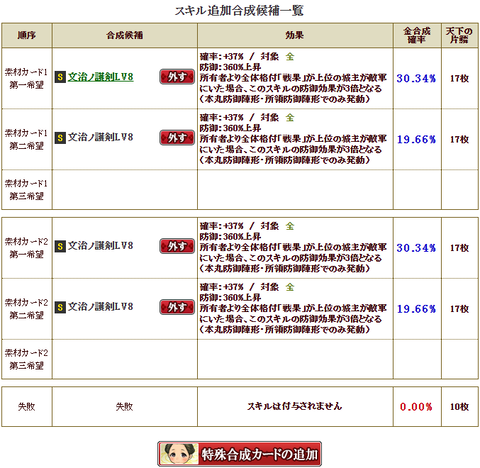Select 30.34% rate in 素材カード1 第一希望
Image resolution: width=480 pixels, height=468 pixels.
click(x=416, y=78)
